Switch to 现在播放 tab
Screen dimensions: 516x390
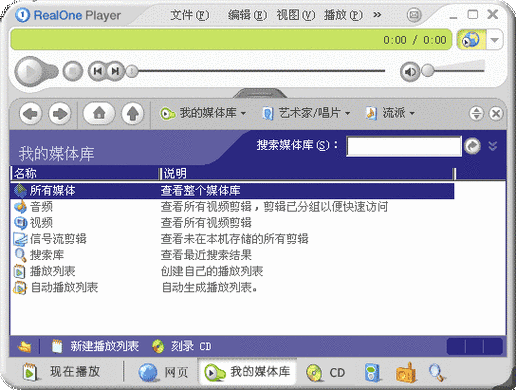(x=62, y=372)
